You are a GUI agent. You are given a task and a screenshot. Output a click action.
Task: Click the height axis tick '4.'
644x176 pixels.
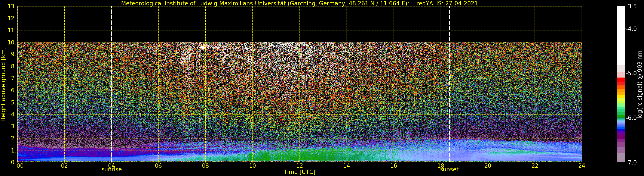pyautogui.click(x=13, y=114)
